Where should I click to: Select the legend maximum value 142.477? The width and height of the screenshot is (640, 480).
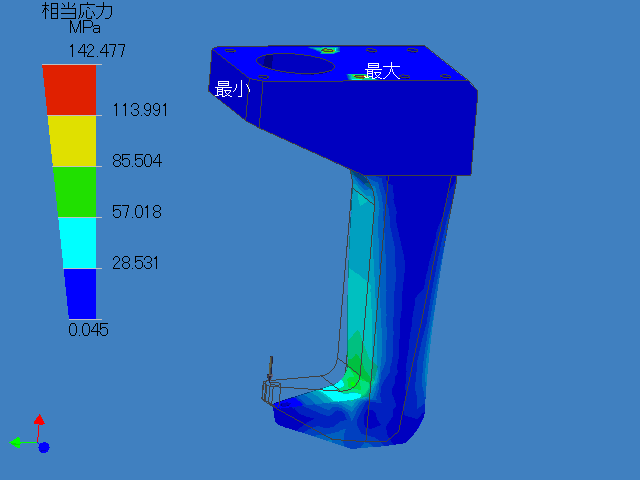pyautogui.click(x=97, y=51)
